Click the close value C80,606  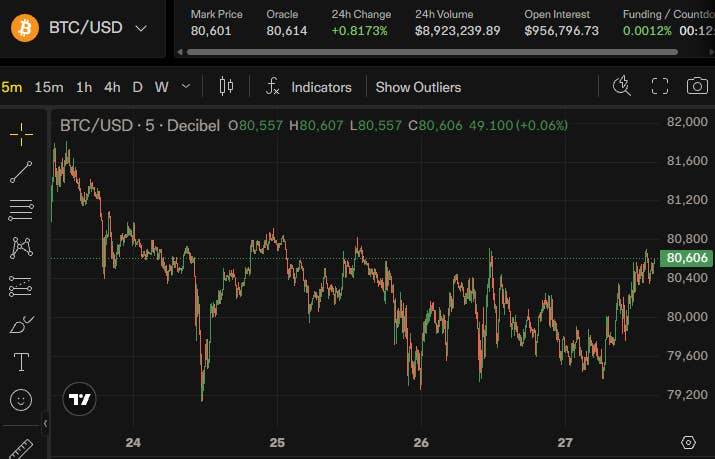click(435, 125)
